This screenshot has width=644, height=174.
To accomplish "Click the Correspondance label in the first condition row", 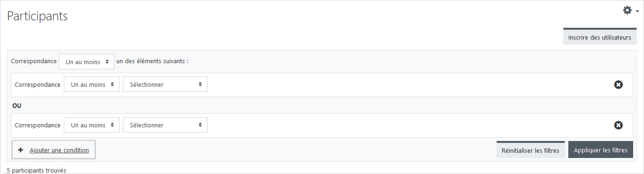I will click(38, 85).
